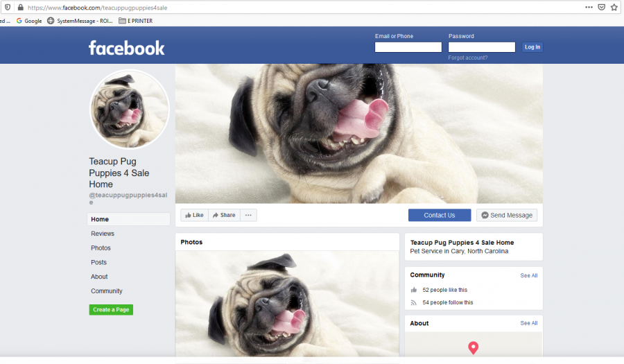The height and width of the screenshot is (364, 624).
Task: Bookmark this page with the star icon
Action: pyautogui.click(x=614, y=7)
